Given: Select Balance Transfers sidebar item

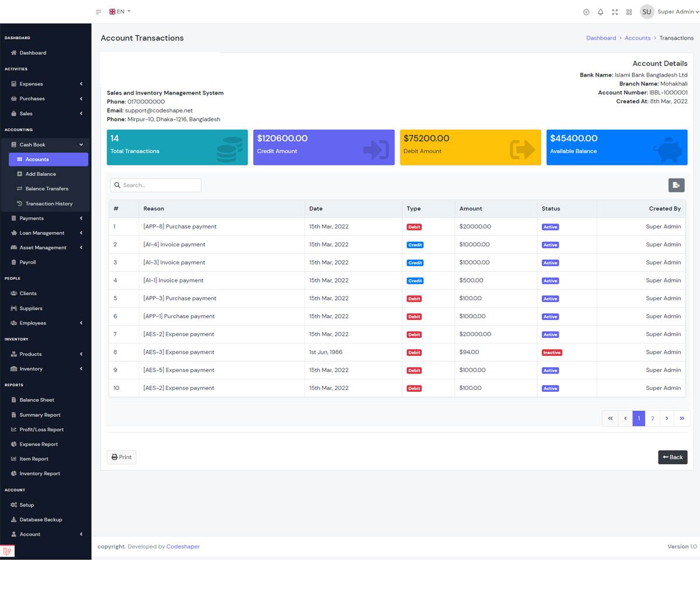Looking at the screenshot, I should pyautogui.click(x=47, y=189).
